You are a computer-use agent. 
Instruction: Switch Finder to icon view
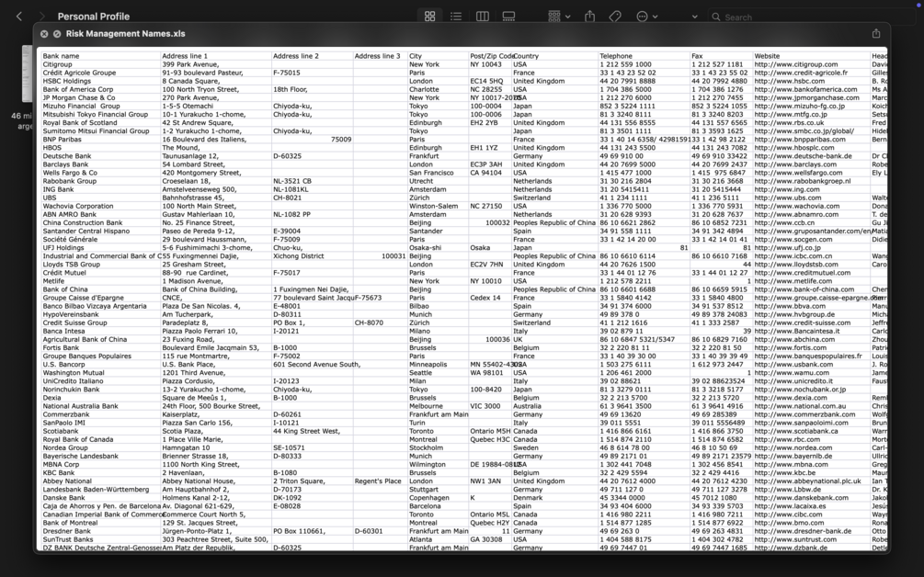pyautogui.click(x=429, y=17)
